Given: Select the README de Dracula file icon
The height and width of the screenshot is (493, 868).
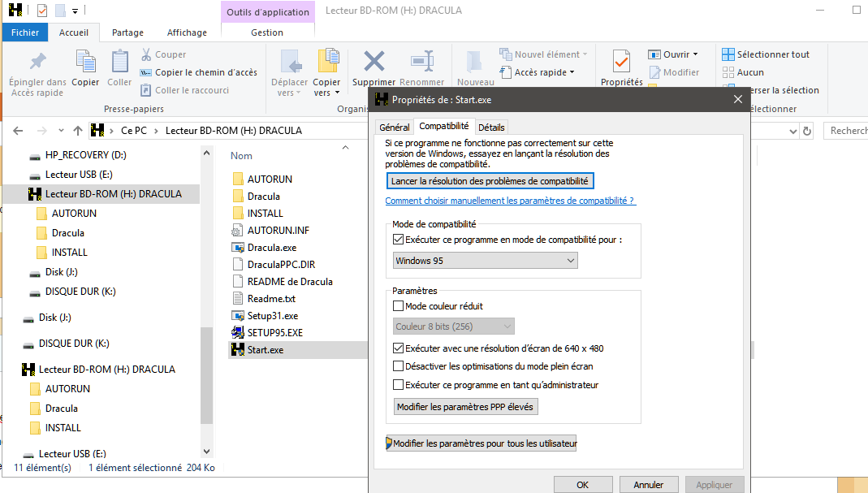Looking at the screenshot, I should click(x=238, y=281).
